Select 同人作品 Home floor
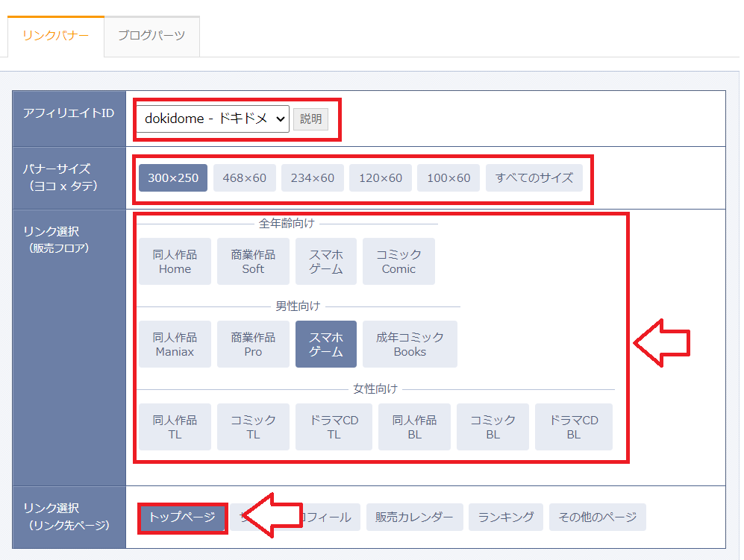The width and height of the screenshot is (744, 560). pos(175,261)
